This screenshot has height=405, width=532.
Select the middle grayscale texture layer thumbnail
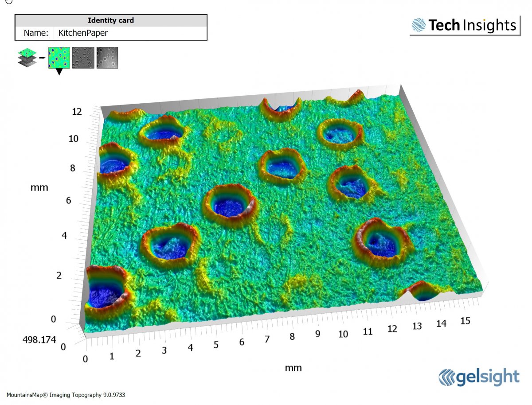83,58
